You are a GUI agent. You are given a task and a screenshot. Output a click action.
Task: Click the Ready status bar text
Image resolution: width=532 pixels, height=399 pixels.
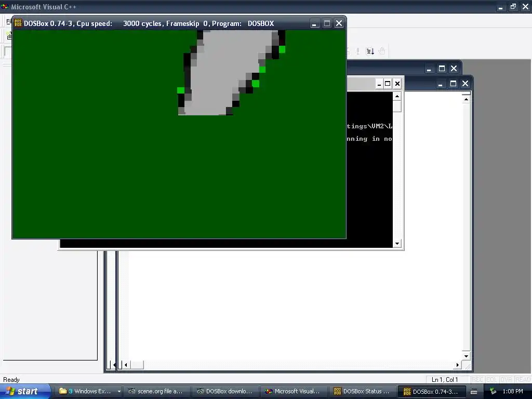click(11, 380)
